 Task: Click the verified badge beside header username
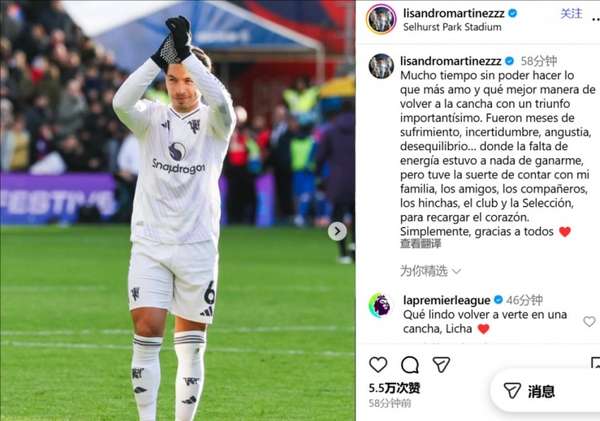coord(512,13)
